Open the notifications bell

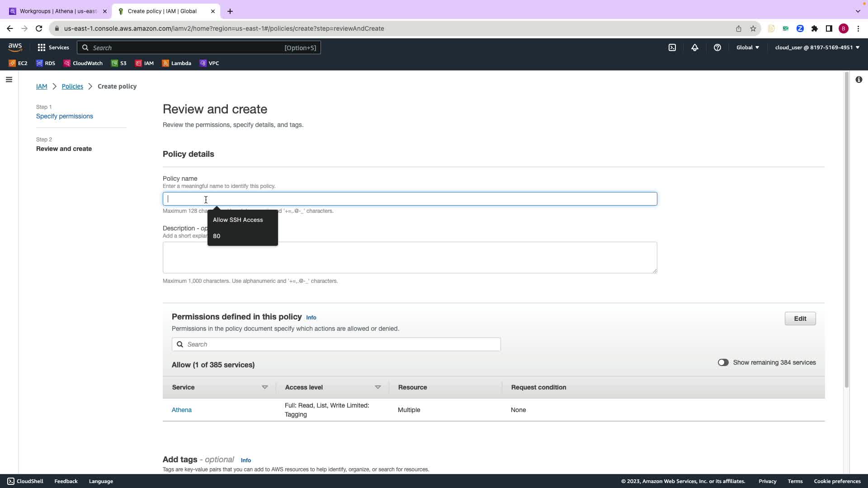coord(695,47)
